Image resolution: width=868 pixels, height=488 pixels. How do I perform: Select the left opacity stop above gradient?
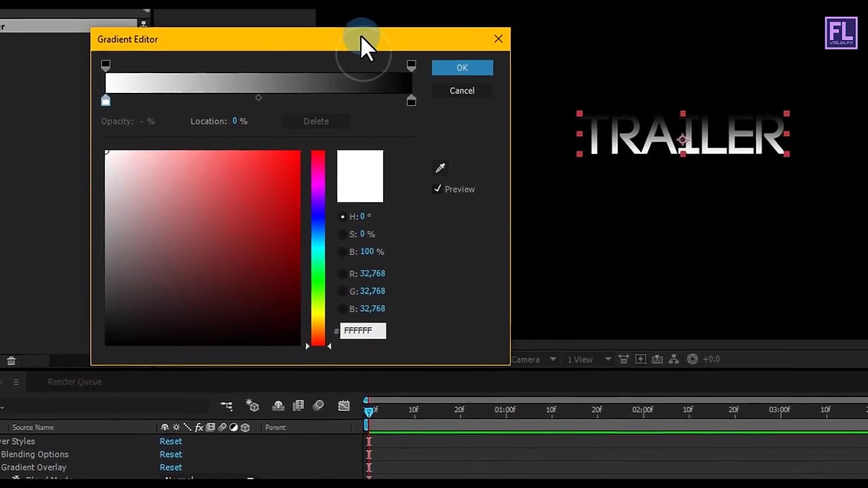pos(105,65)
